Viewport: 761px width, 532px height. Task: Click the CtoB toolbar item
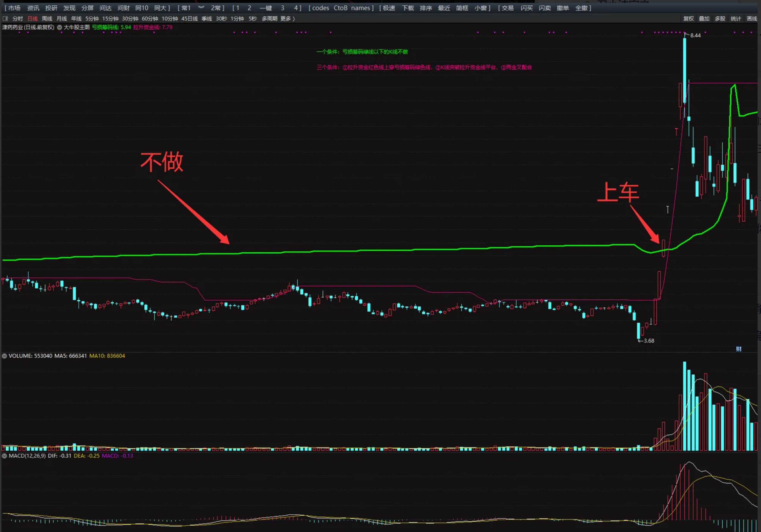pyautogui.click(x=340, y=8)
